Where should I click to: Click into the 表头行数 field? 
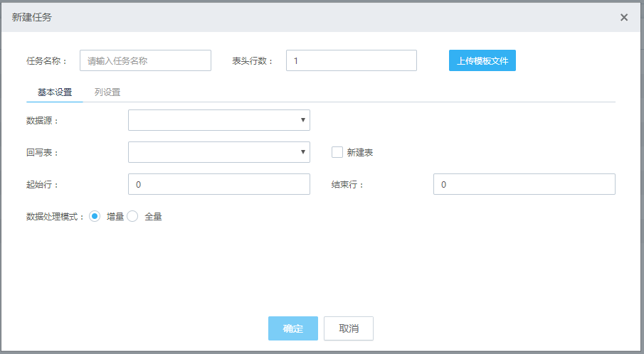pos(352,60)
